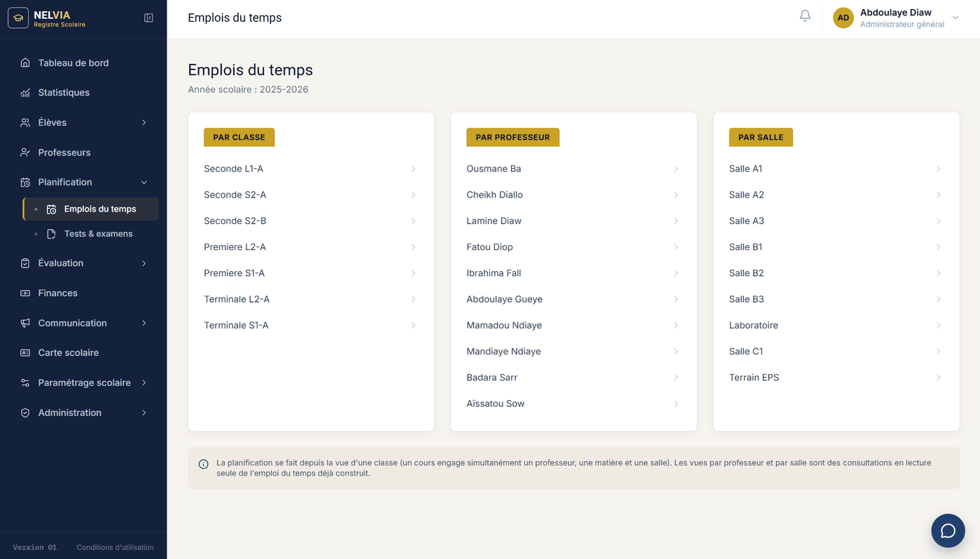Open Premiere S1-A class timetable

[311, 273]
